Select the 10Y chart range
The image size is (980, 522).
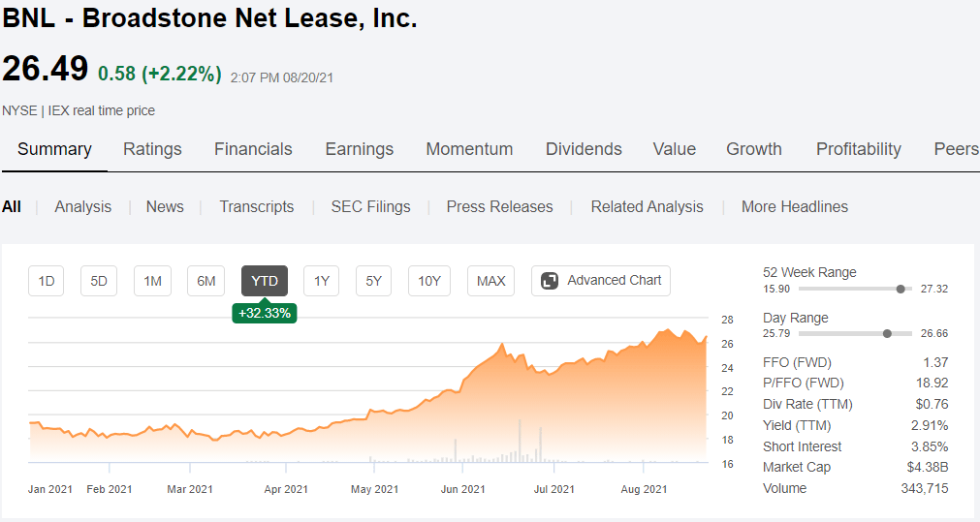point(429,281)
